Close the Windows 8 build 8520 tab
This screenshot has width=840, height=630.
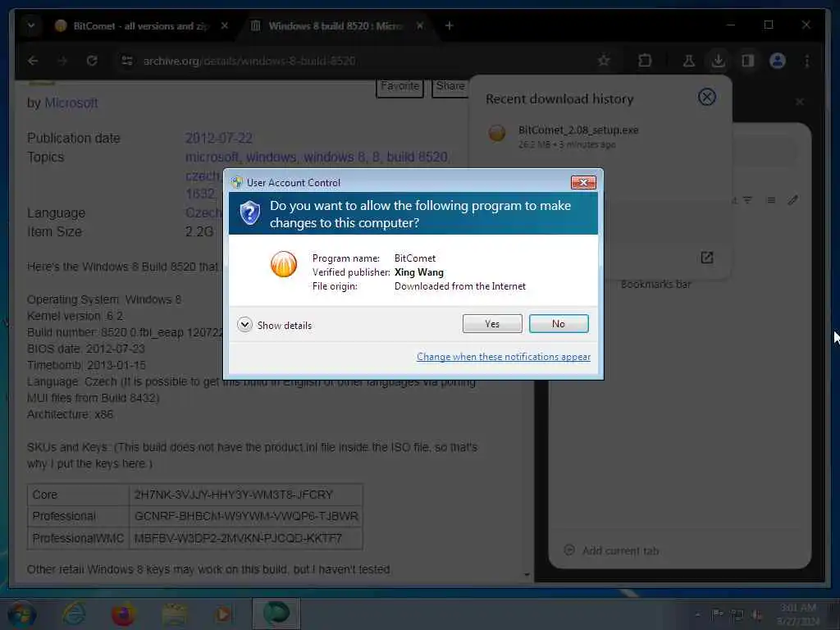coord(420,25)
